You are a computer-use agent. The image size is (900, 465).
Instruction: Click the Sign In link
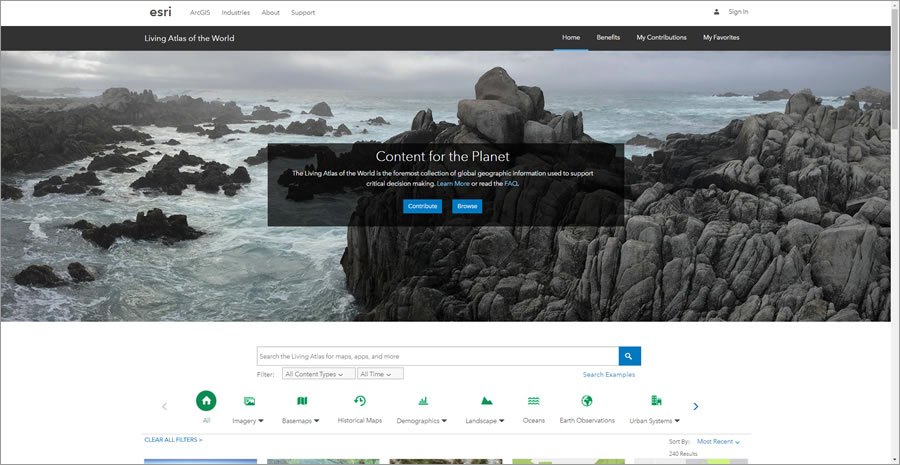[x=738, y=12]
